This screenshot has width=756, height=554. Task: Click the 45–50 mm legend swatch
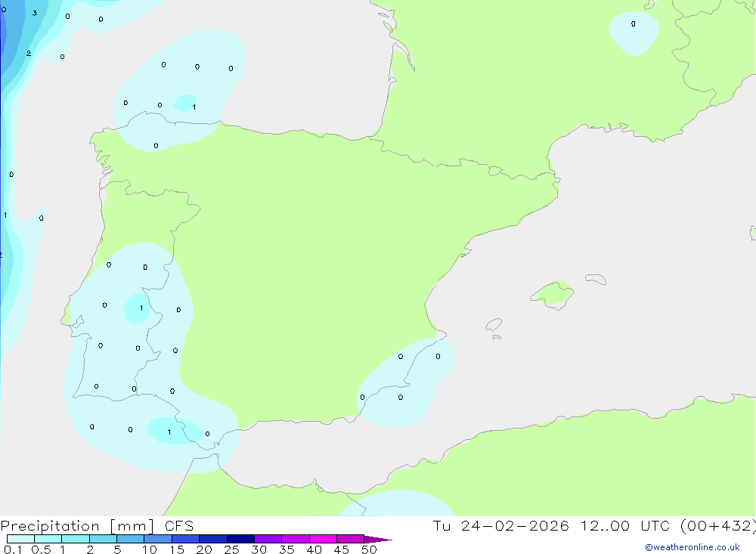tap(350, 539)
